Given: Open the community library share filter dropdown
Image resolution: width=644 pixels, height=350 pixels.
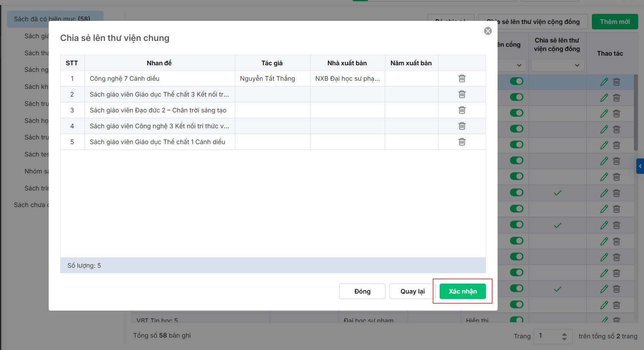Looking at the screenshot, I should coord(557,65).
